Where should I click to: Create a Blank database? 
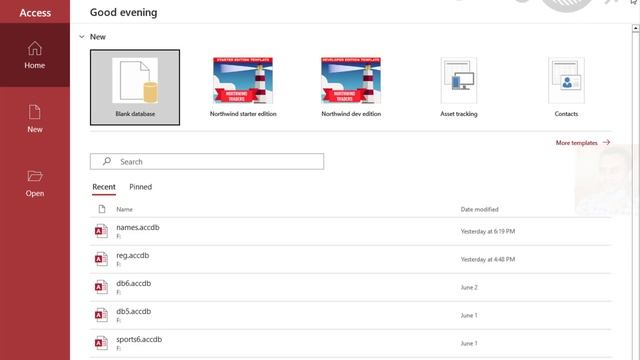click(135, 87)
